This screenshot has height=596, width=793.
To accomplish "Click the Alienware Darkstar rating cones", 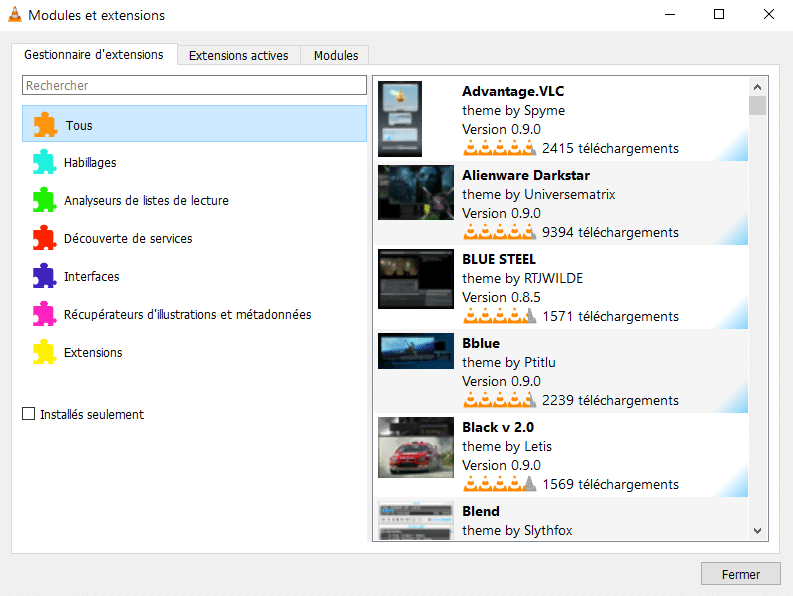I will click(499, 232).
